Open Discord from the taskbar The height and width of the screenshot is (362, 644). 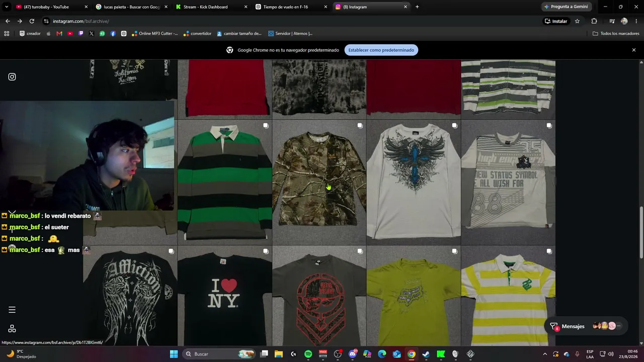(x=353, y=354)
